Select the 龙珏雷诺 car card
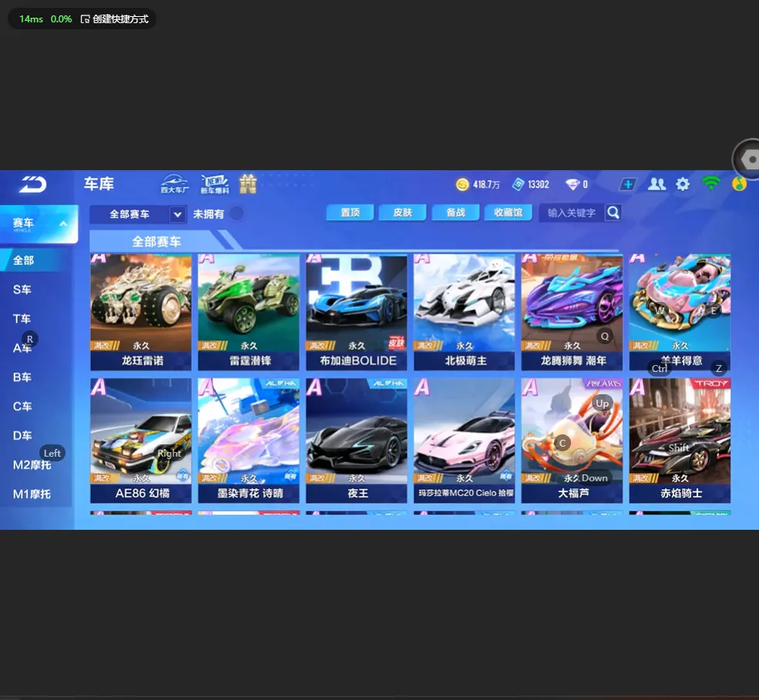The width and height of the screenshot is (759, 700). (x=141, y=312)
